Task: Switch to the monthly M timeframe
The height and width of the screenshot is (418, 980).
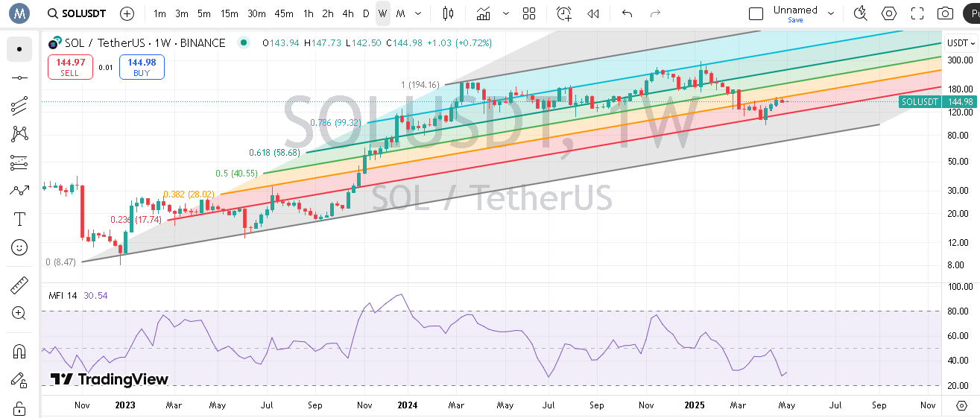Action: tap(401, 13)
